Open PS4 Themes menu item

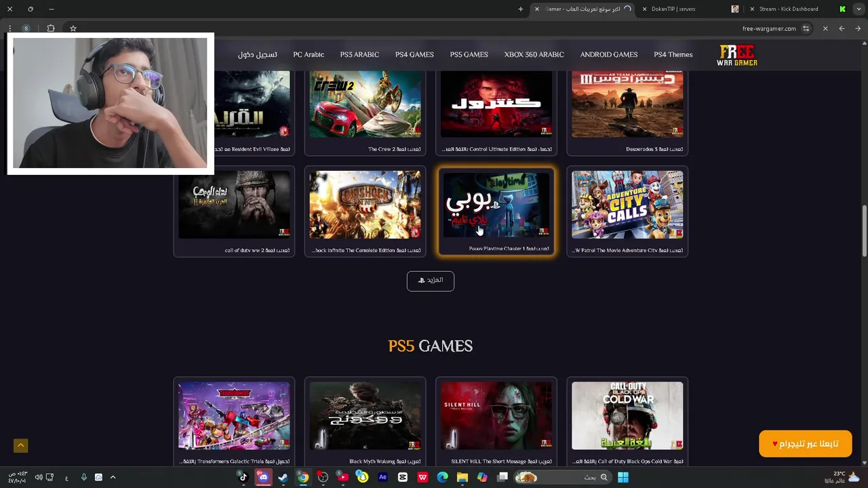click(673, 54)
